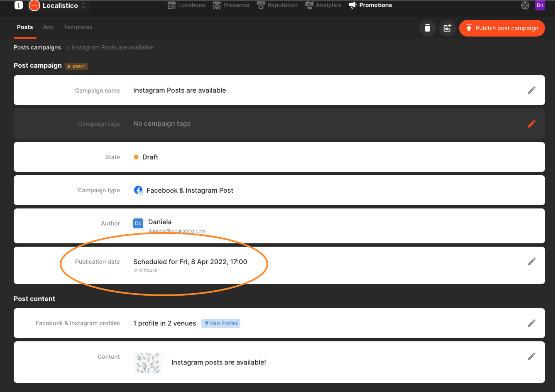Screen dimensions: 555x392
Task: Edit the publication date with pencil icon
Action: pyautogui.click(x=532, y=262)
